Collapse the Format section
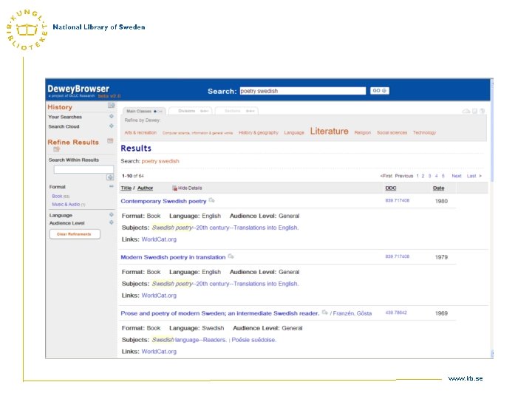The width and height of the screenshot is (532, 399). coord(112,186)
